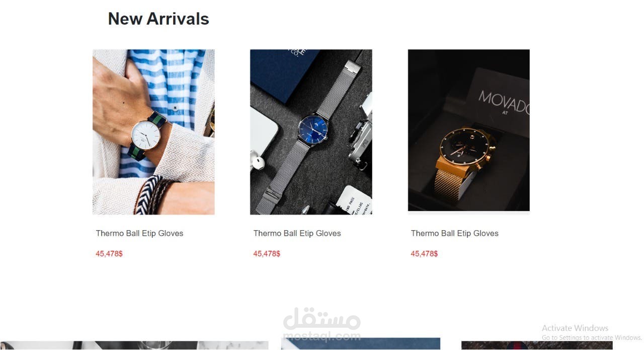Screen dimensions: 644x350
Task: Click the Activate Windows notice title
Action: coord(575,328)
